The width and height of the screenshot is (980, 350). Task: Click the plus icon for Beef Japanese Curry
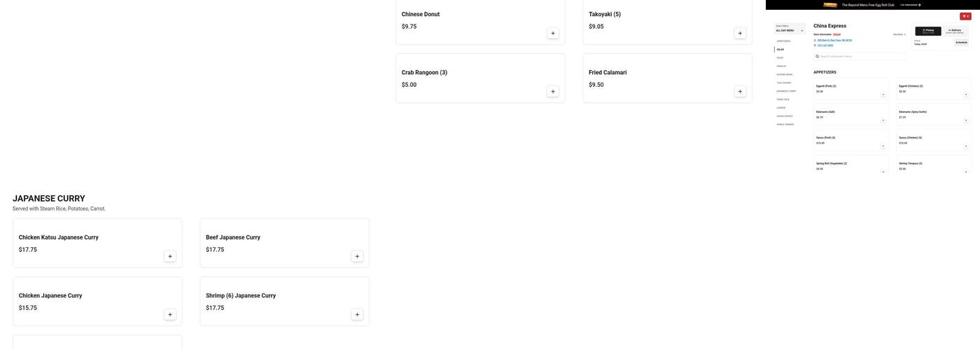357,256
